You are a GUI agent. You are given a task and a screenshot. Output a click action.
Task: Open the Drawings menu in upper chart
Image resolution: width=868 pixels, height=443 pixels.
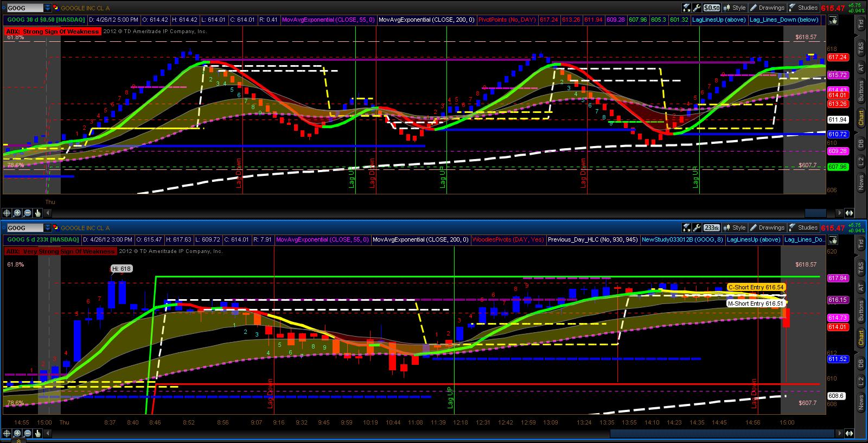click(767, 8)
